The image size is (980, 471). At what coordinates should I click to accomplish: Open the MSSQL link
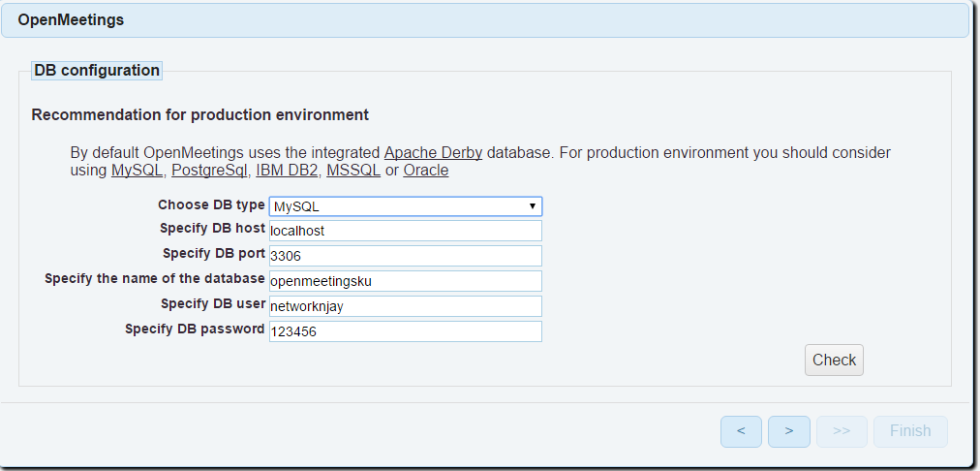click(353, 171)
